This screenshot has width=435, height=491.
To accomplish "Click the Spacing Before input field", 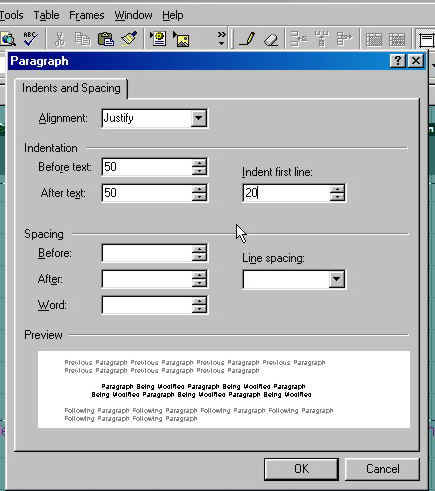I will pyautogui.click(x=147, y=253).
